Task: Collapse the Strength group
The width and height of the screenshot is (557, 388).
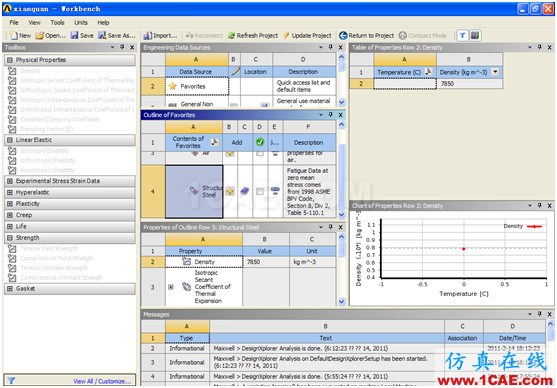Action: [x=10, y=238]
